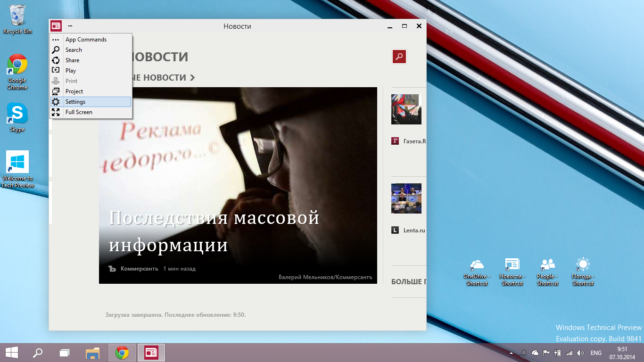Image resolution: width=644 pixels, height=362 pixels.
Task: Click the red search icon in News app
Action: 399,57
